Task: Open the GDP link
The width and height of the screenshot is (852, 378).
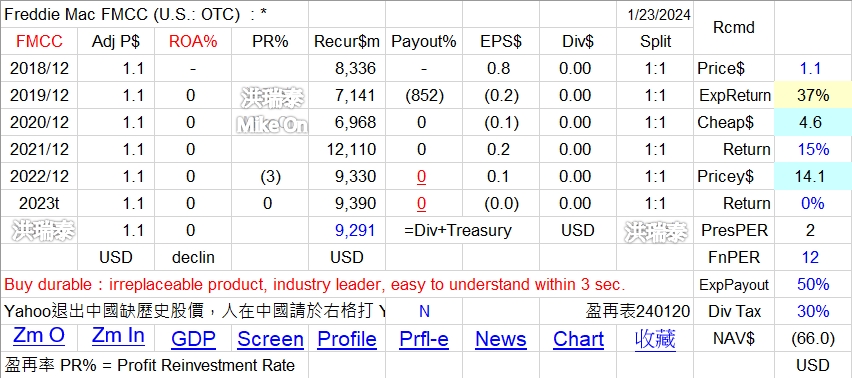Action: tap(193, 339)
